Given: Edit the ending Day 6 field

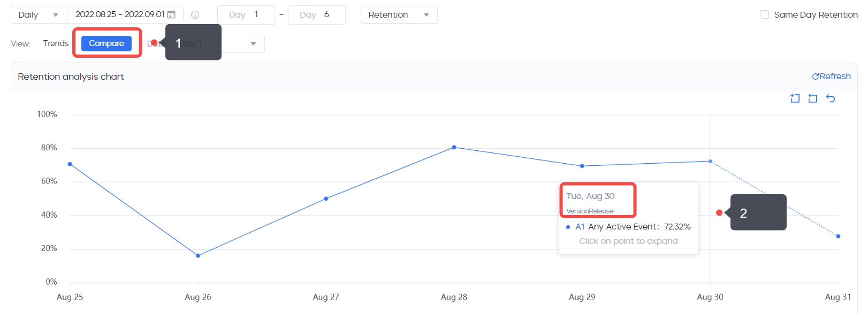Looking at the screenshot, I should 317,15.
